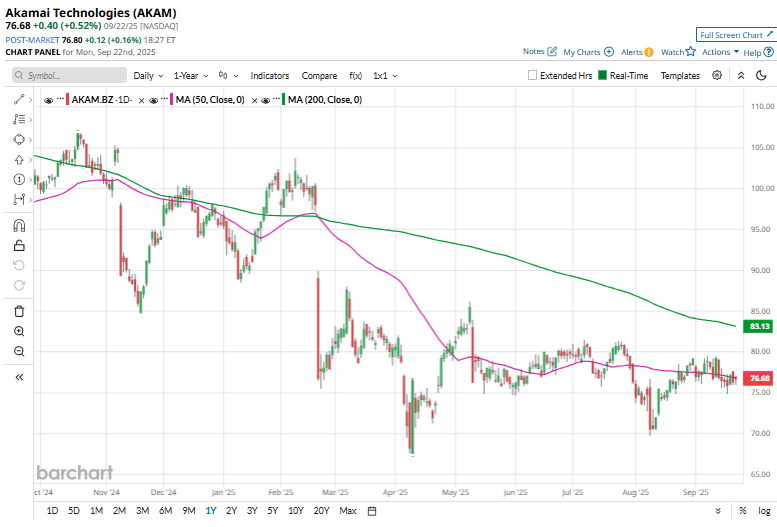This screenshot has height=527, width=777.
Task: Toggle visibility eye for MA 50
Action: point(154,101)
